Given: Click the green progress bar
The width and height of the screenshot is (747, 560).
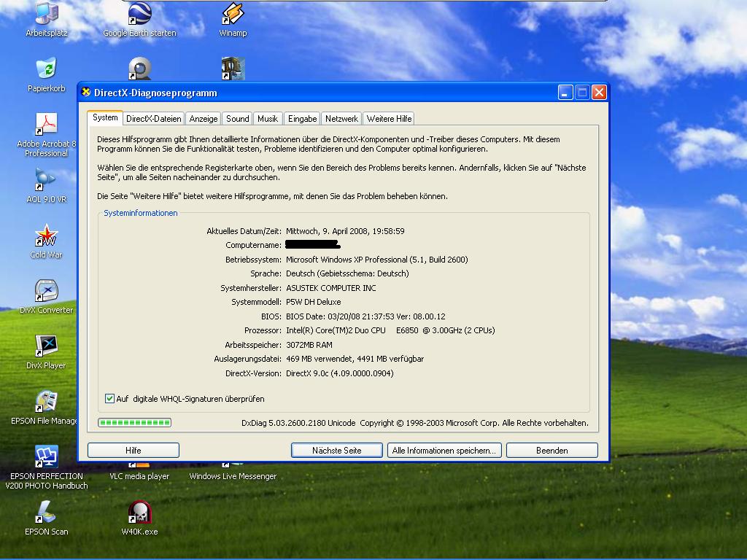Looking at the screenshot, I should tap(134, 422).
